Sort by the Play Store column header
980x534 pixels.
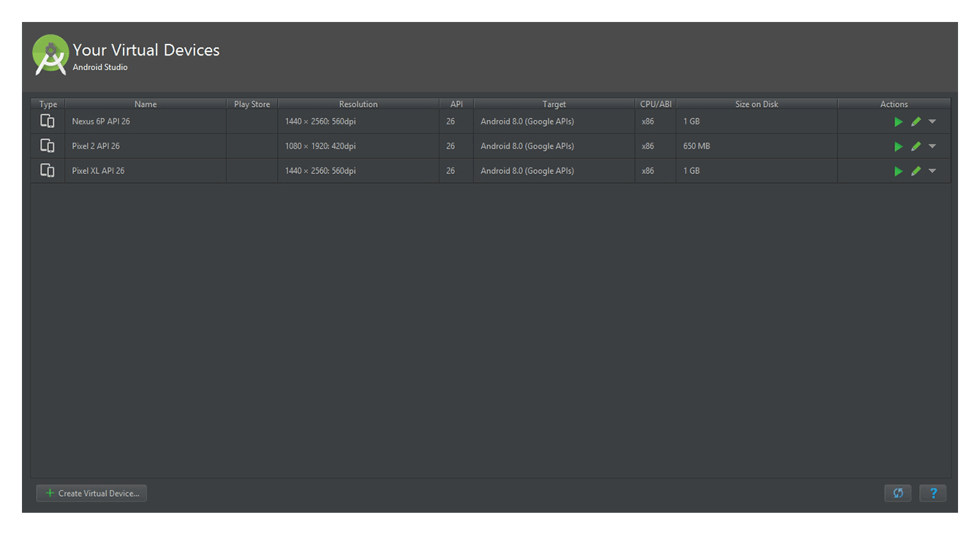[x=252, y=104]
